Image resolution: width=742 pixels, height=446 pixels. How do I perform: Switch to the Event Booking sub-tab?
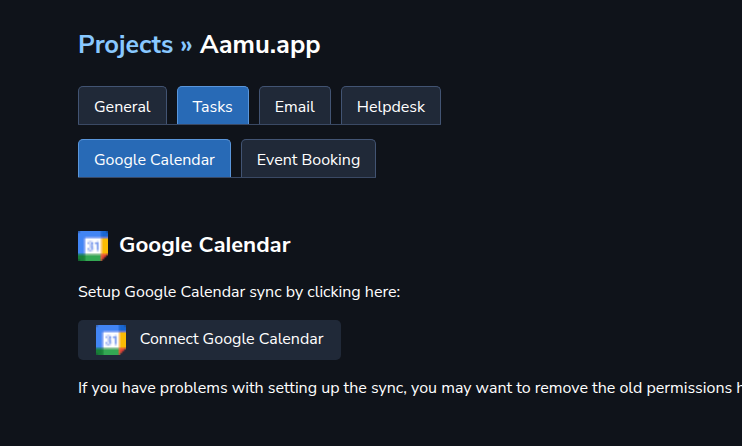[308, 159]
